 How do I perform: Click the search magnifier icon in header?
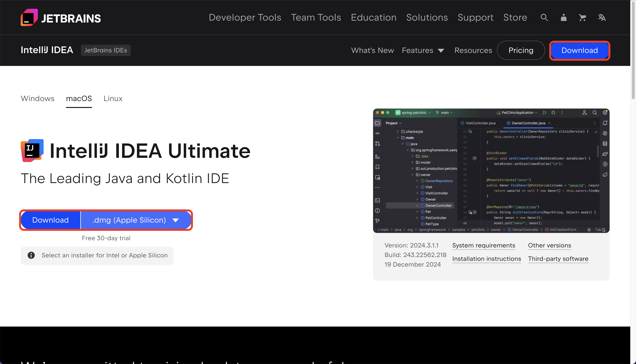point(544,18)
